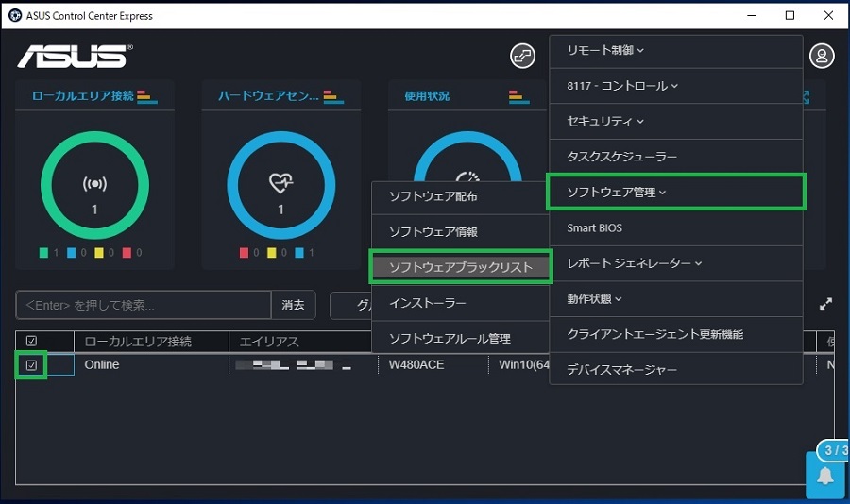Expand the ソフトウェア管理 menu

[x=676, y=192]
